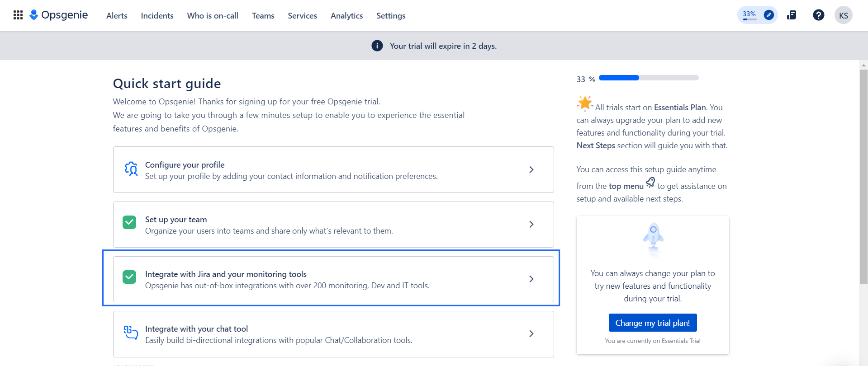This screenshot has height=366, width=868.
Task: Click the chat tool integration icon
Action: tap(131, 333)
